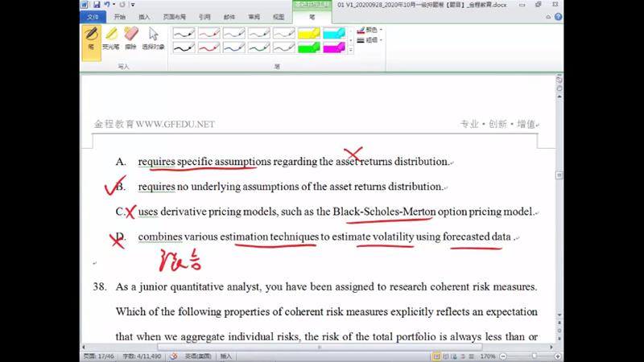Pick the yellow highlighter pen style
The height and width of the screenshot is (362, 644).
308,34
